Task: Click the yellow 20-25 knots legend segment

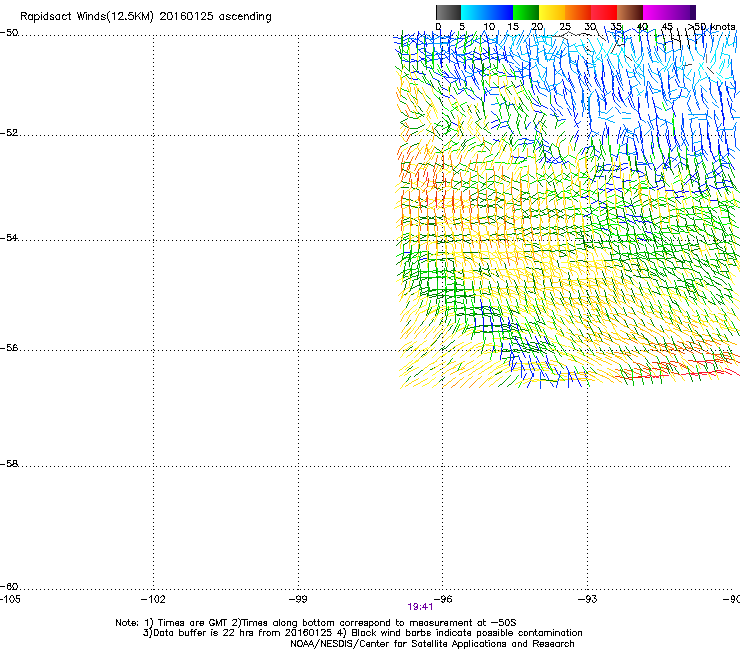Action: 552,12
